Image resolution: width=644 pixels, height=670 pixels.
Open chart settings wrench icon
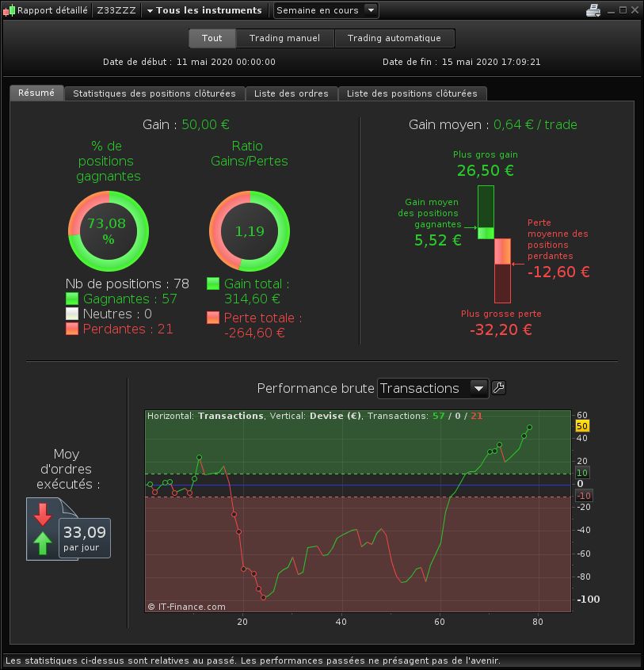499,387
